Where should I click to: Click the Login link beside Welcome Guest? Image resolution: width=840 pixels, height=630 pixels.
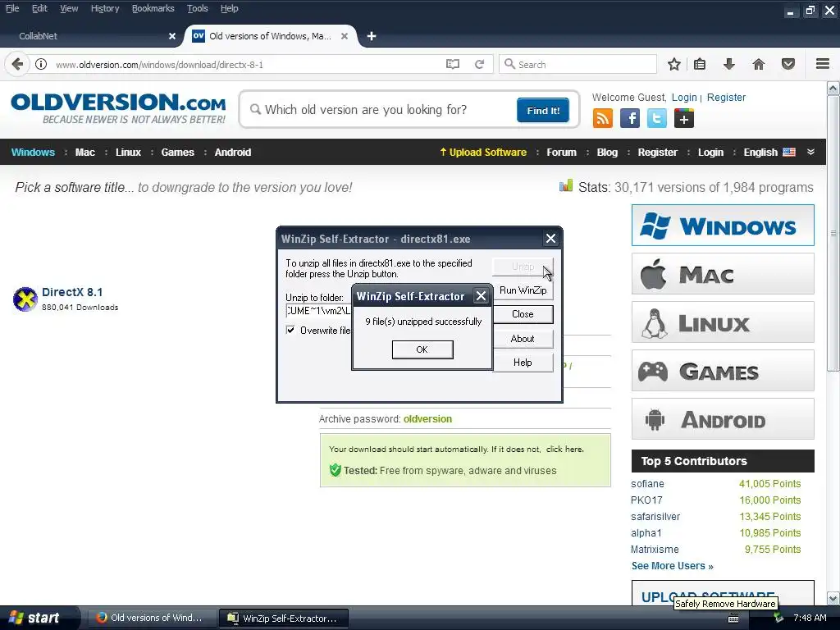point(684,97)
